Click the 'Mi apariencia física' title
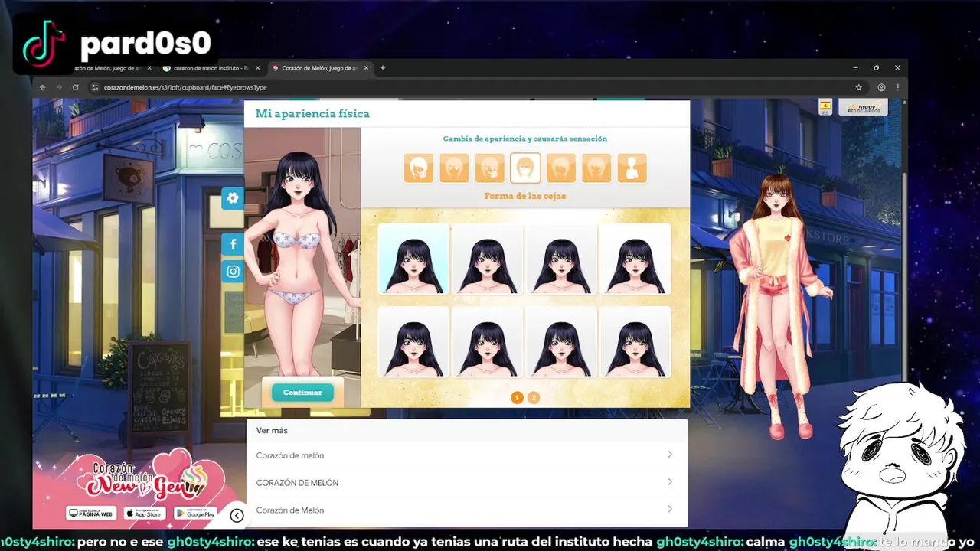Viewport: 980px width, 551px height. [312, 113]
